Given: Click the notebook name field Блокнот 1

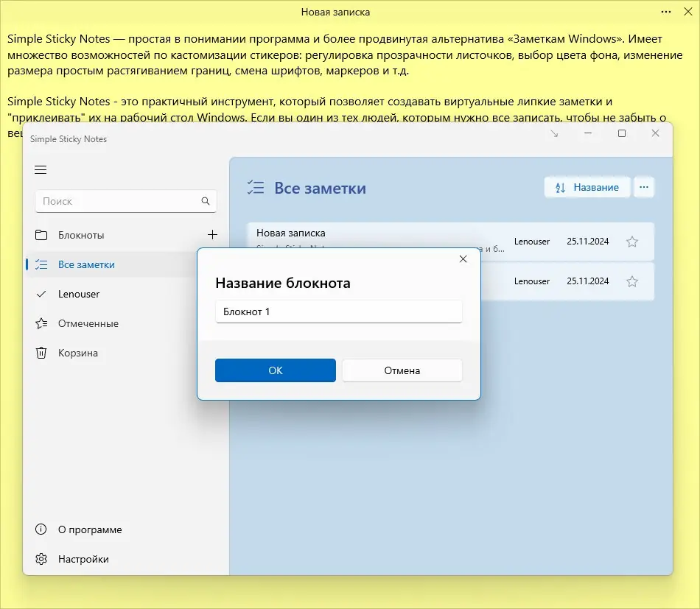Looking at the screenshot, I should (x=339, y=311).
